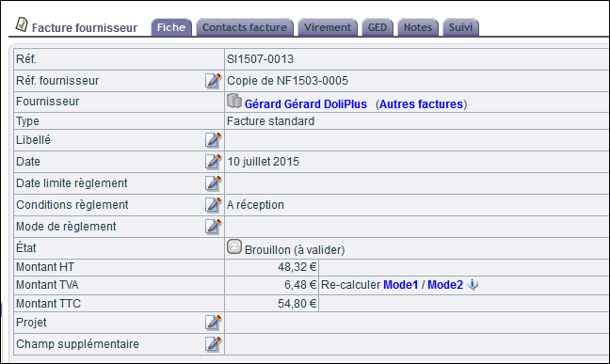Recalculate TVA with Mode2 link
610x364 pixels.
click(445, 285)
